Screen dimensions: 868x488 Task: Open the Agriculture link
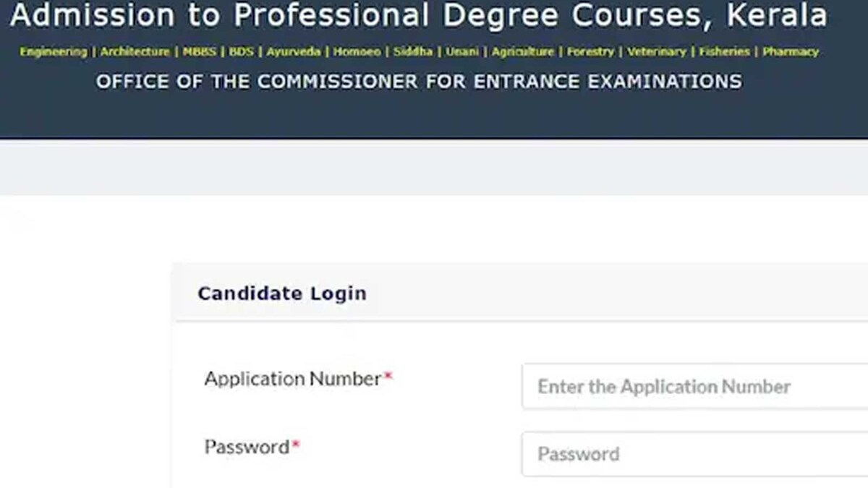522,51
